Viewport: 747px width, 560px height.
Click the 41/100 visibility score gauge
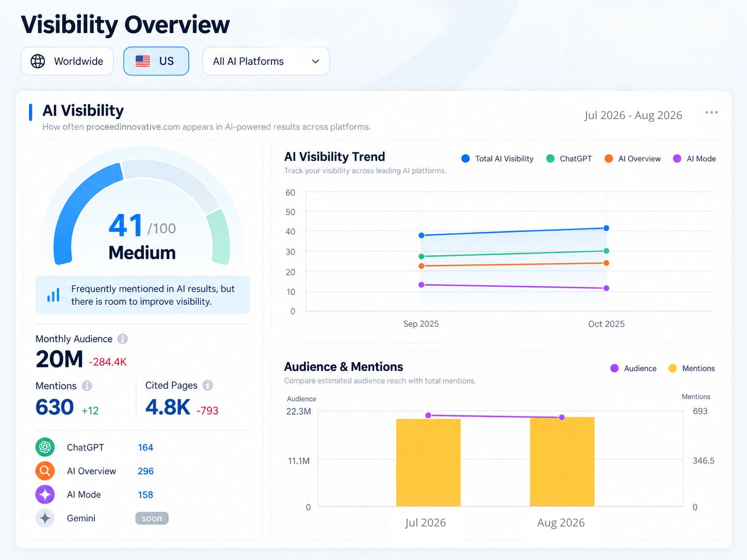(x=142, y=213)
